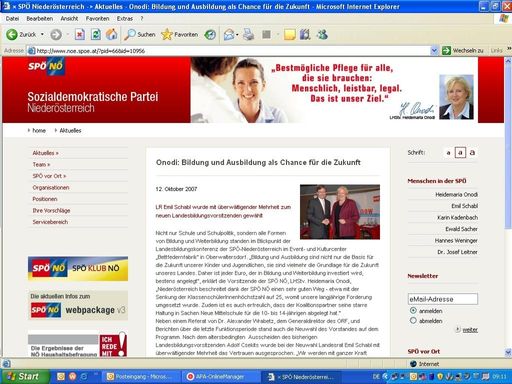Click the History clock icon

pyautogui.click(x=210, y=34)
